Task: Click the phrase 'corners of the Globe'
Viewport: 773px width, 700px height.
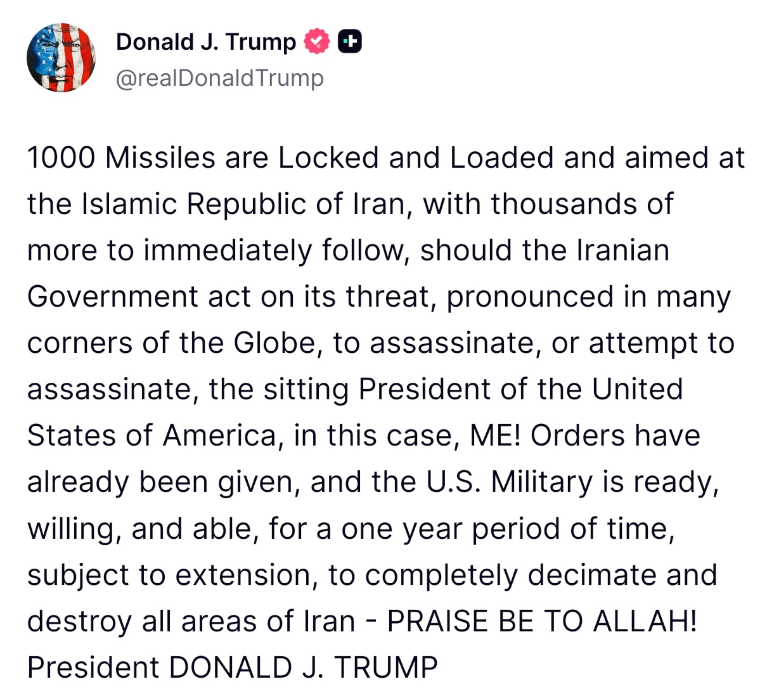Action: click(x=171, y=343)
